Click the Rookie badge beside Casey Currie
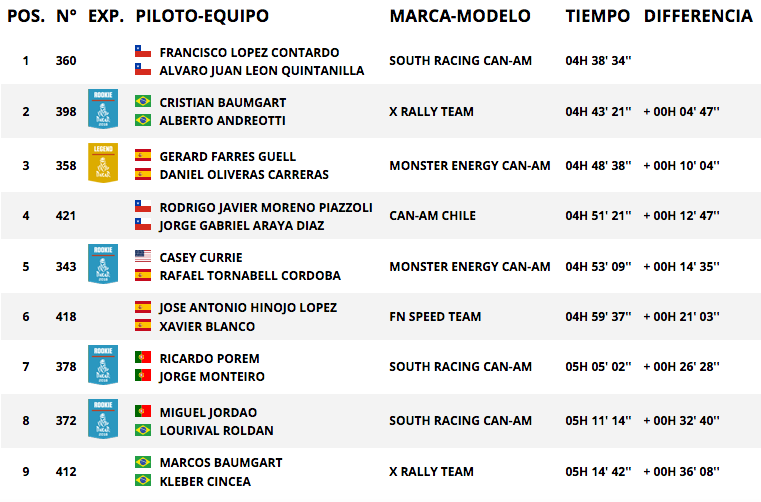The image size is (761, 502). tap(103, 264)
